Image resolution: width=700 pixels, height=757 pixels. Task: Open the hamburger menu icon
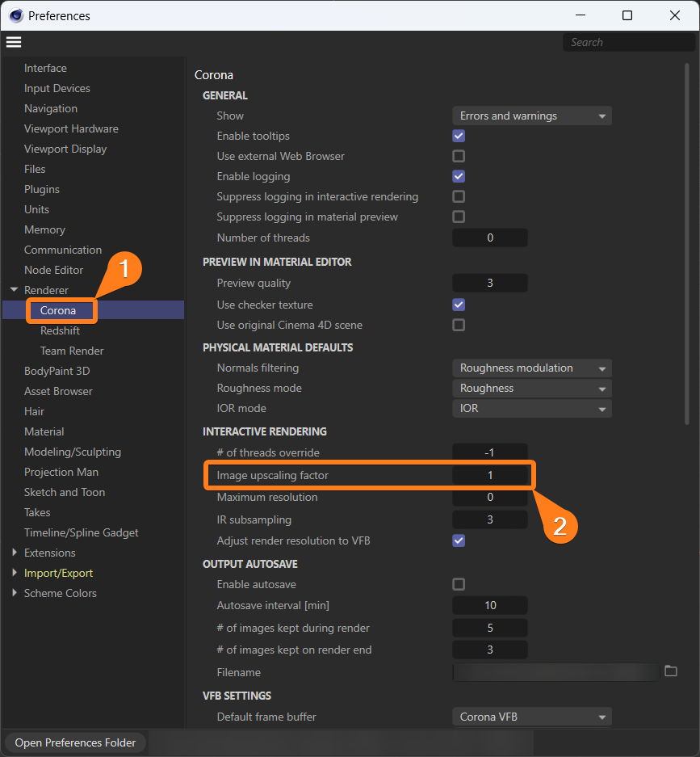14,42
